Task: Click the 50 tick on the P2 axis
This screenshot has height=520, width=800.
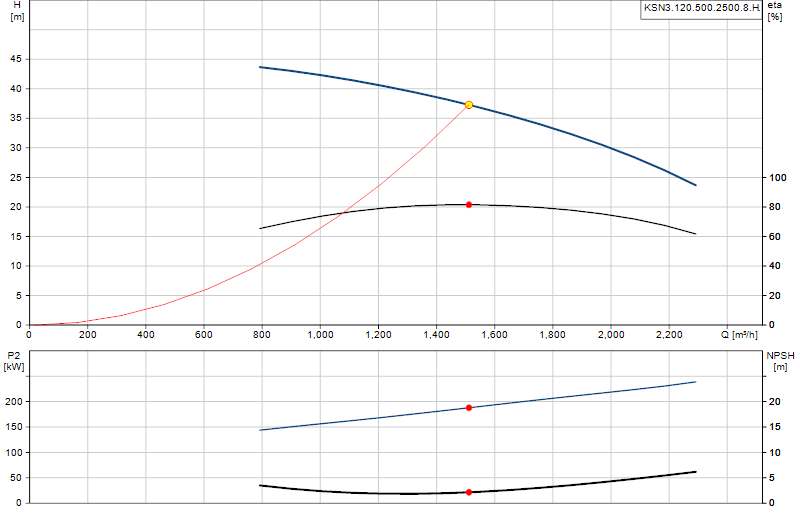Action: click(16, 478)
